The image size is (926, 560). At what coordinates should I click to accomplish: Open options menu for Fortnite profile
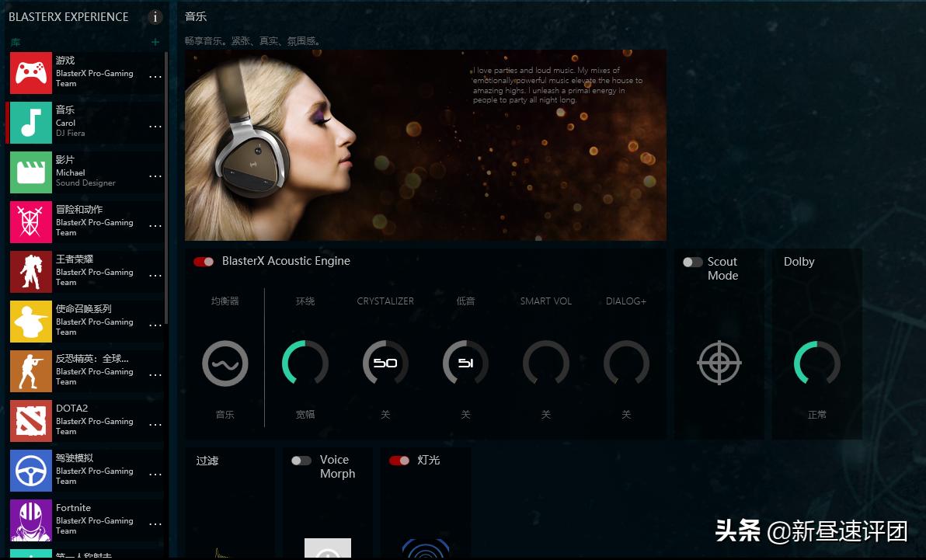coord(155,523)
